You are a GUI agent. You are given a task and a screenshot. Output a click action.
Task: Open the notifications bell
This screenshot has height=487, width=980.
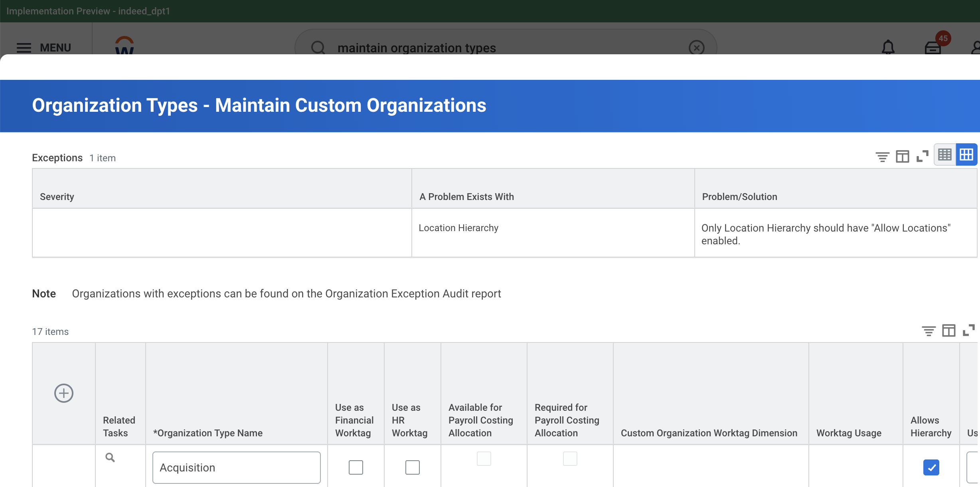click(888, 47)
